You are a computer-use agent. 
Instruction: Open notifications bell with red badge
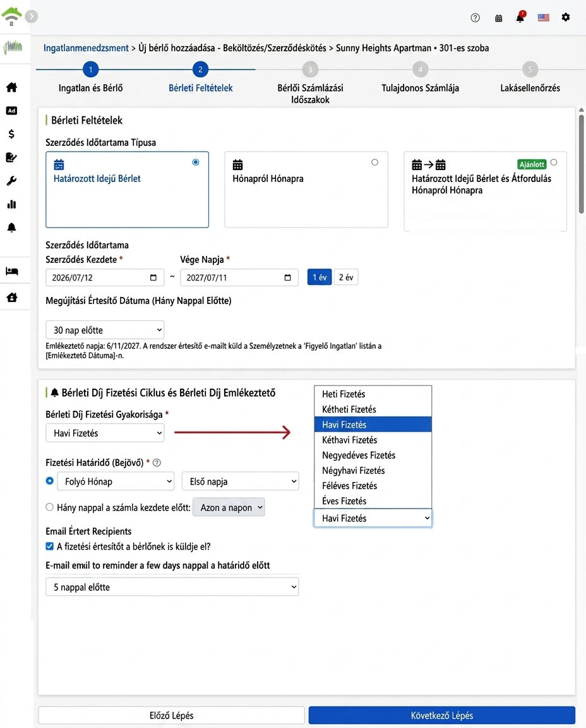520,17
